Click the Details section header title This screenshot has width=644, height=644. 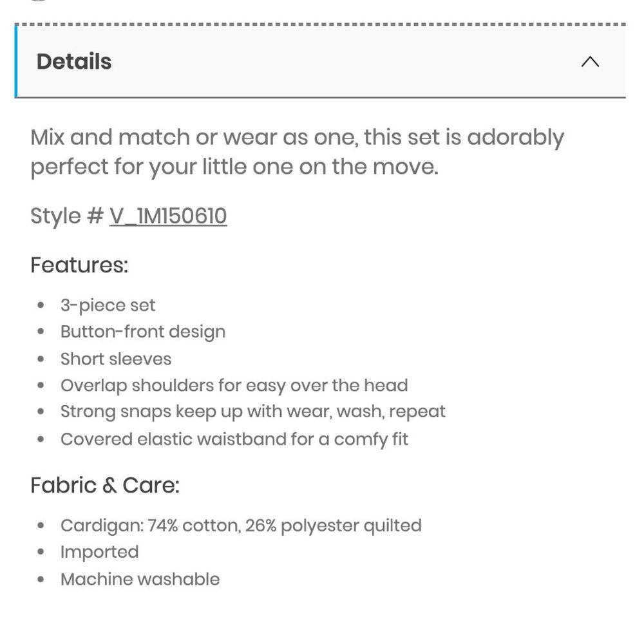tap(74, 62)
